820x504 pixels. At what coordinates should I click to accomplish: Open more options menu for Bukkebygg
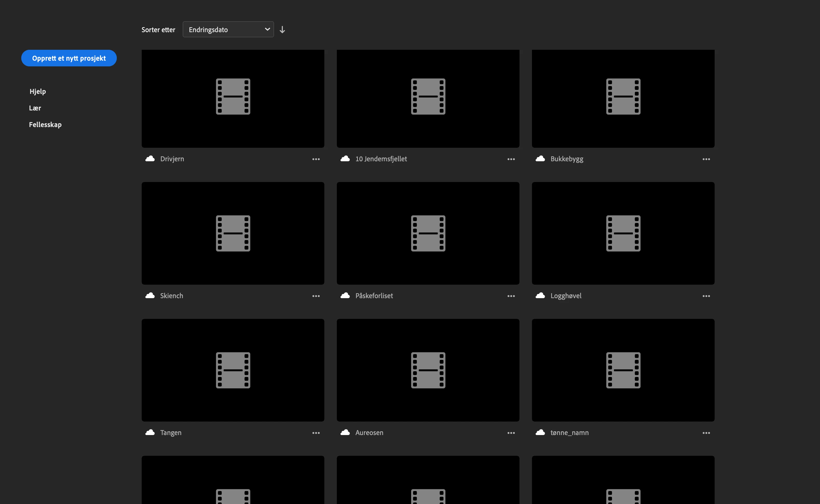[706, 159]
